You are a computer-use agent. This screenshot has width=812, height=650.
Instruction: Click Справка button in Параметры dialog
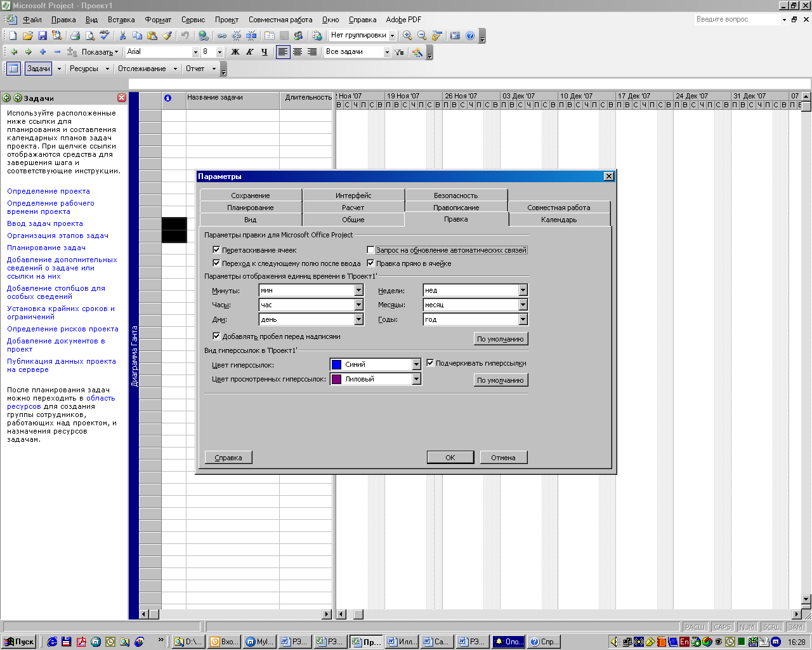coord(228,457)
